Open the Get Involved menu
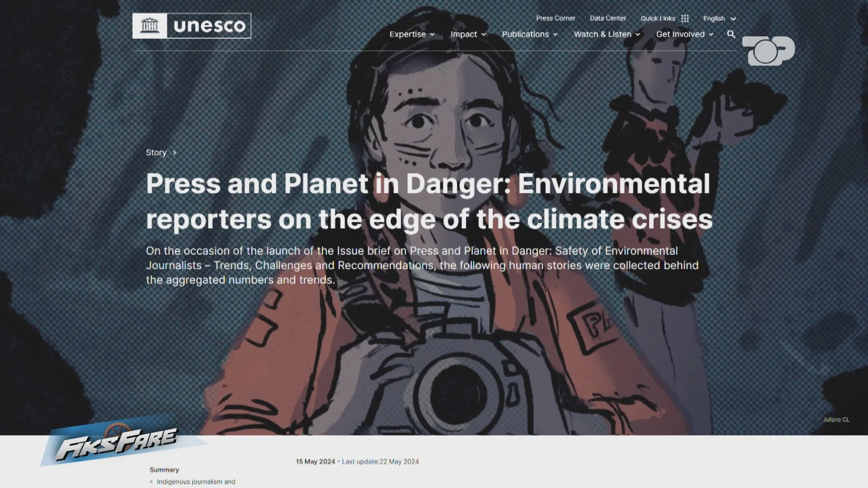868x488 pixels. click(x=684, y=34)
